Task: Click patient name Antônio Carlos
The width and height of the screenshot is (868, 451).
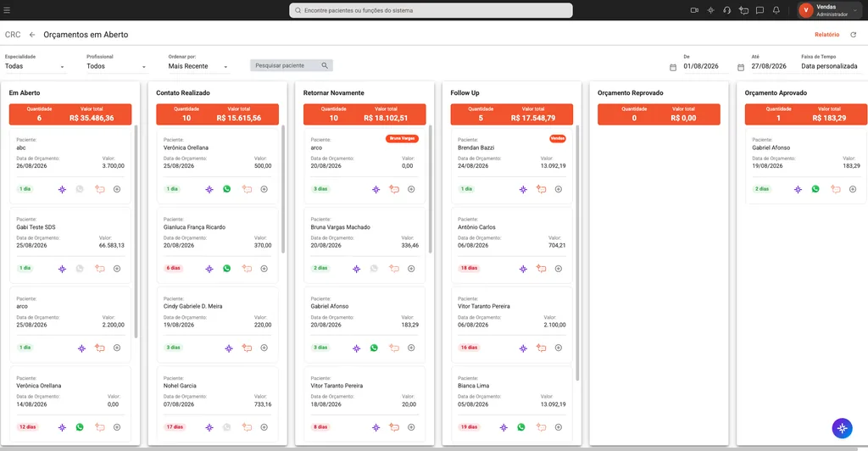Action: point(476,227)
